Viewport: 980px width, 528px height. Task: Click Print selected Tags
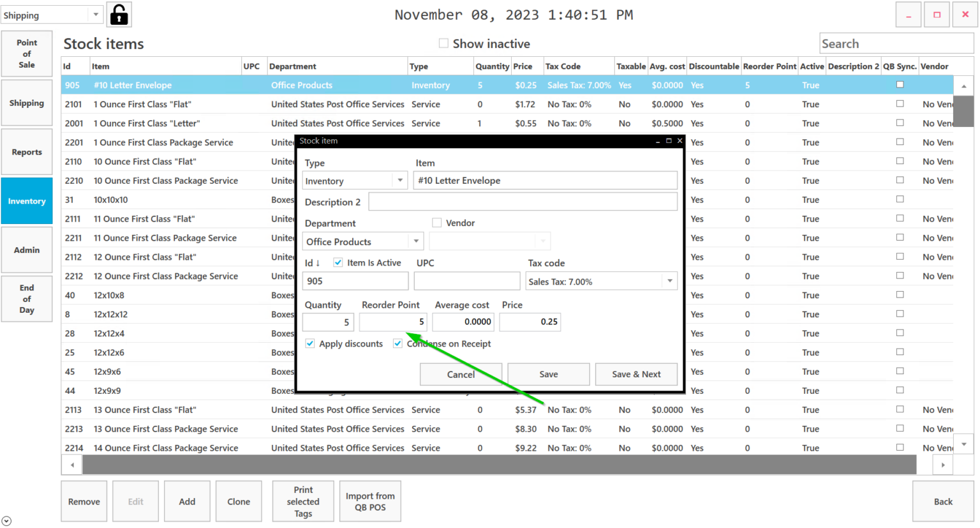[x=303, y=501]
